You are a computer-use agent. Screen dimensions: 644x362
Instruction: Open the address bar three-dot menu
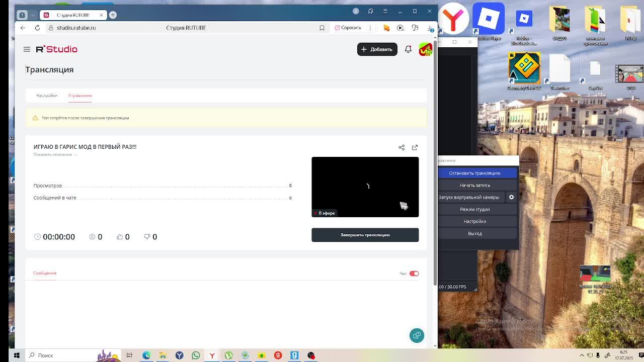370,28
